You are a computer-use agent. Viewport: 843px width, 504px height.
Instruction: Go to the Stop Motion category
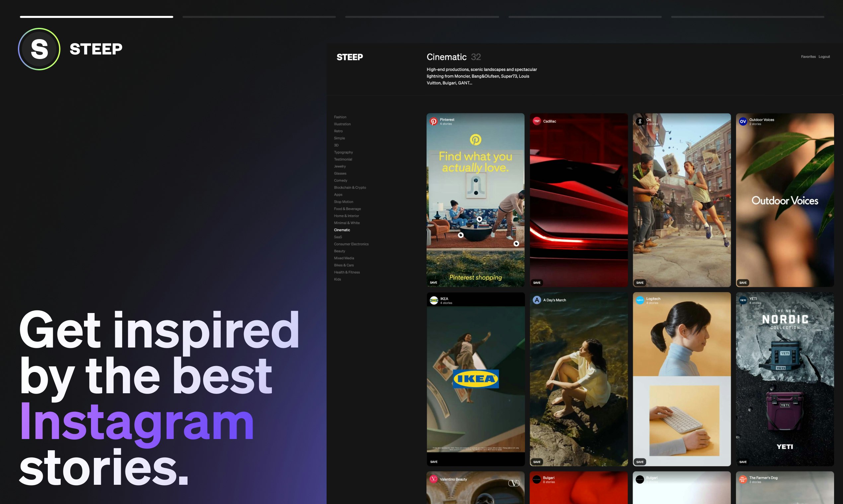(x=343, y=202)
